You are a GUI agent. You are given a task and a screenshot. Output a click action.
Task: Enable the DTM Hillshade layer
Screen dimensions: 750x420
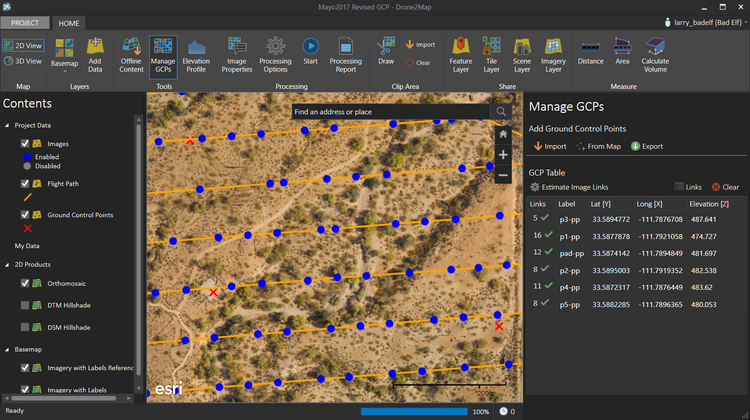pos(25,305)
